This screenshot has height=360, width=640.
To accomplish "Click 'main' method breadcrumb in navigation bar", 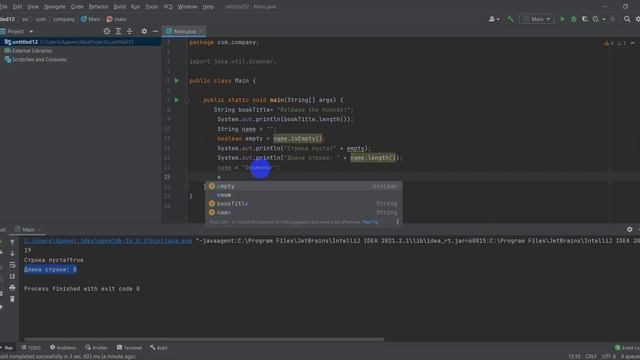I will [x=117, y=19].
